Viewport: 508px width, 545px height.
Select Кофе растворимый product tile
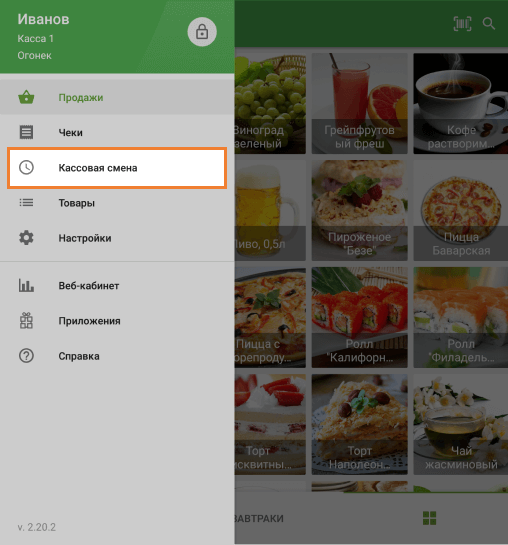pyautogui.click(x=461, y=104)
